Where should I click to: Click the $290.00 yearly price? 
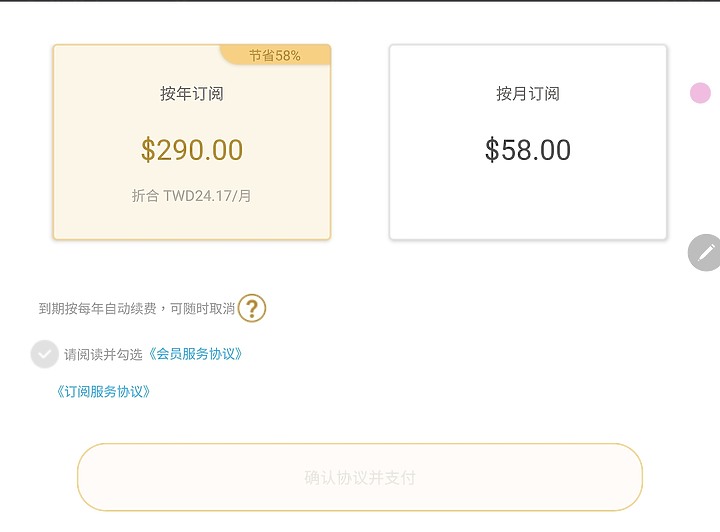[192, 150]
